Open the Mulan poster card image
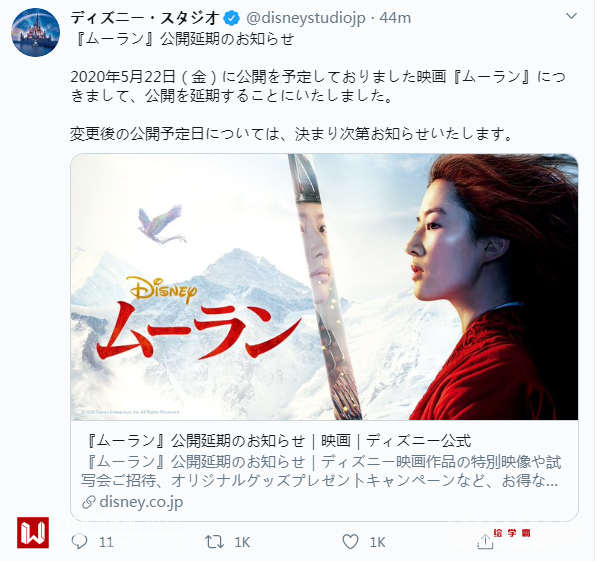The width and height of the screenshot is (597, 561). (324, 287)
